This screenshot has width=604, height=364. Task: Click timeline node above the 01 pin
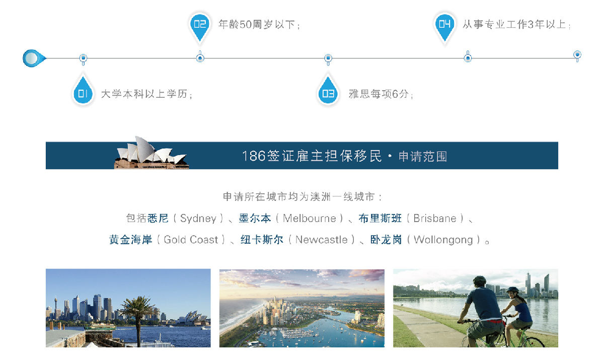tap(83, 59)
